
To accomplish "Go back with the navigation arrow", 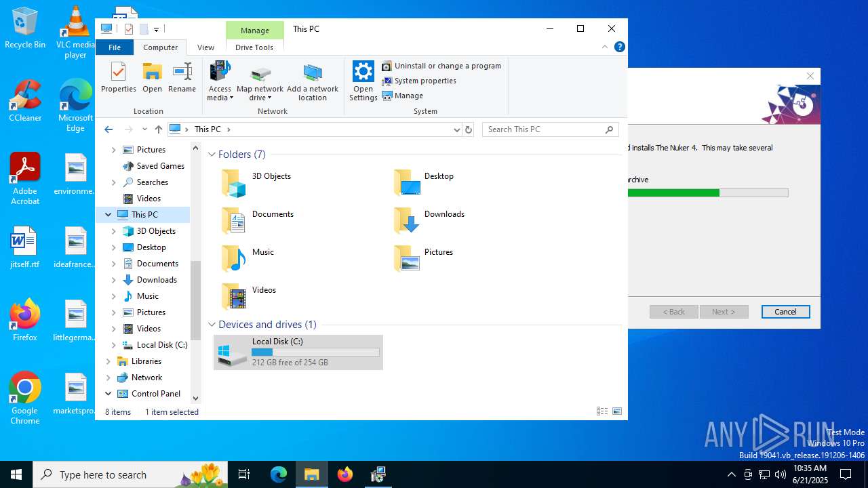I will pos(108,129).
